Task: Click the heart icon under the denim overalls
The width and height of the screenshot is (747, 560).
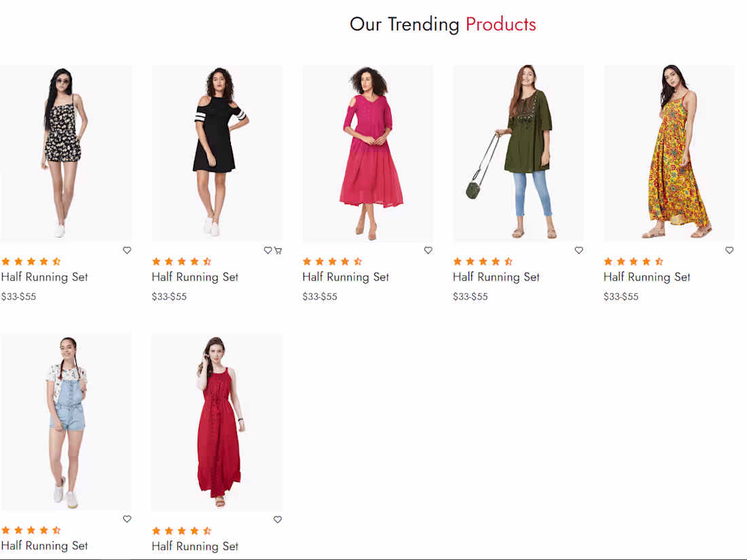Action: click(x=127, y=519)
